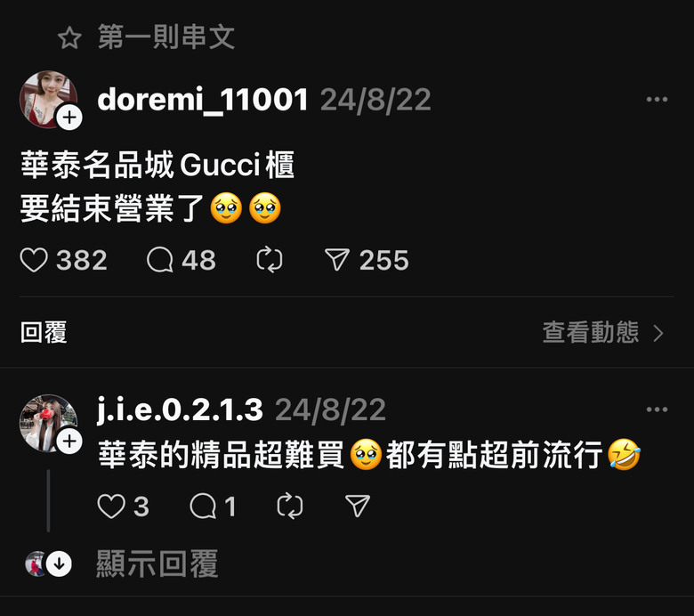Screen dimensions: 694x616
Task: Open comments on the post with 48 replies
Action: [x=160, y=260]
